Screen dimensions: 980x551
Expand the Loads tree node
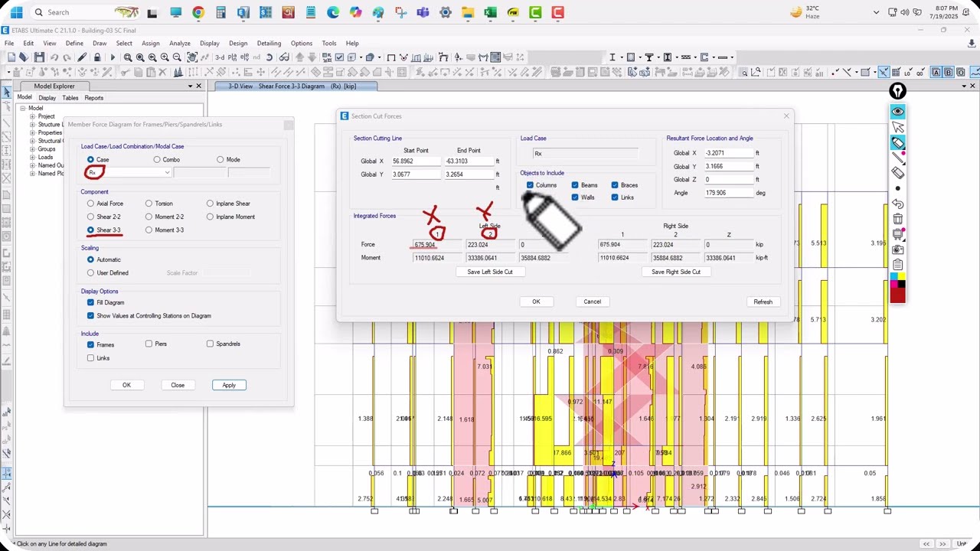click(x=32, y=157)
